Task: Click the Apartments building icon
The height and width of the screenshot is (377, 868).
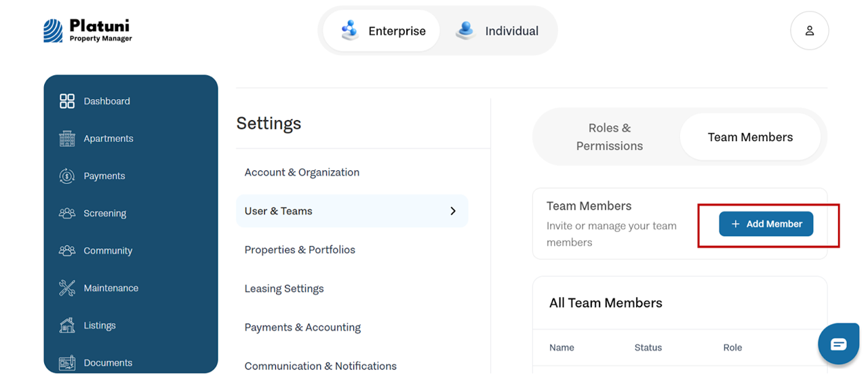Action: click(67, 138)
